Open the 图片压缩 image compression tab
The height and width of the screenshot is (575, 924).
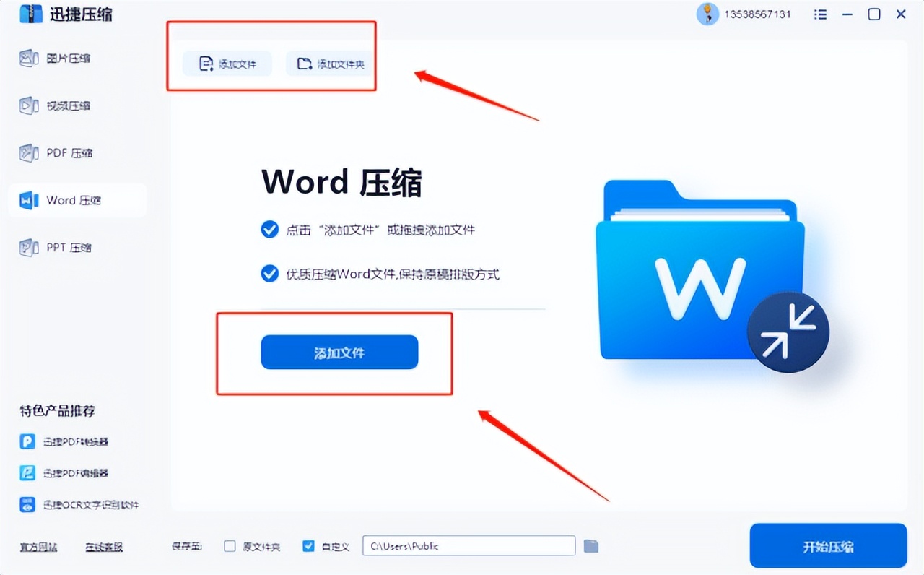(55, 59)
